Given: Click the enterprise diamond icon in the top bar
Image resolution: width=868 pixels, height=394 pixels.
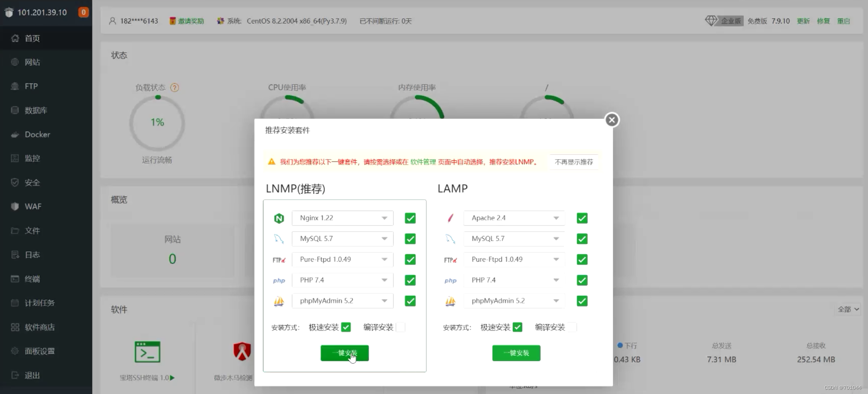Looking at the screenshot, I should click(711, 21).
